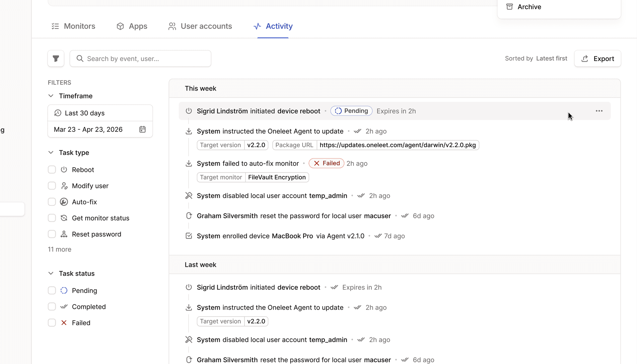Open the filter panel via funnel icon
Screen dimensions: 637x364
(56, 58)
